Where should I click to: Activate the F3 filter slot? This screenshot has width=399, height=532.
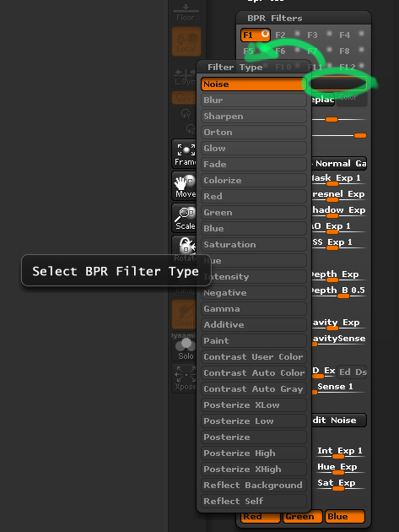pyautogui.click(x=320, y=35)
